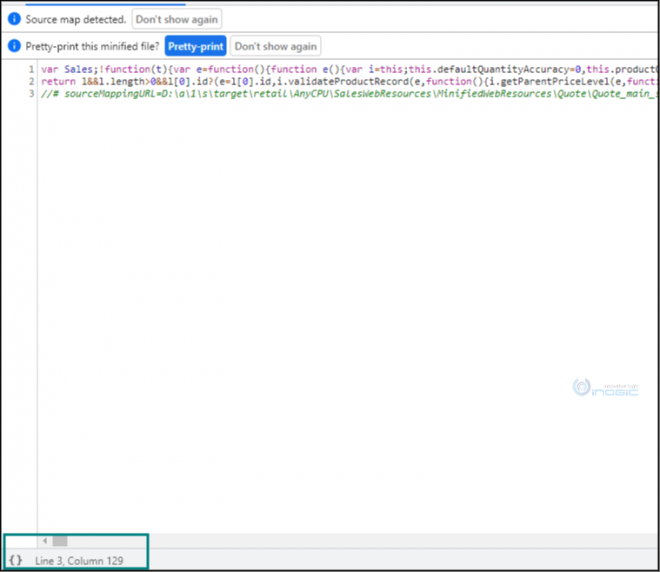This screenshot has height=572, width=660.
Task: Click the horizontal scrollbar thumb
Action: pos(60,541)
